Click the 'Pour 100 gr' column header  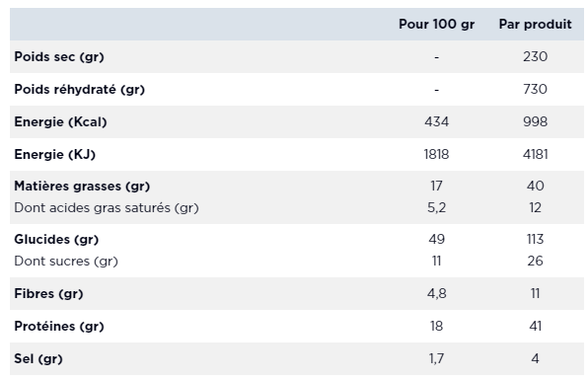[436, 24]
